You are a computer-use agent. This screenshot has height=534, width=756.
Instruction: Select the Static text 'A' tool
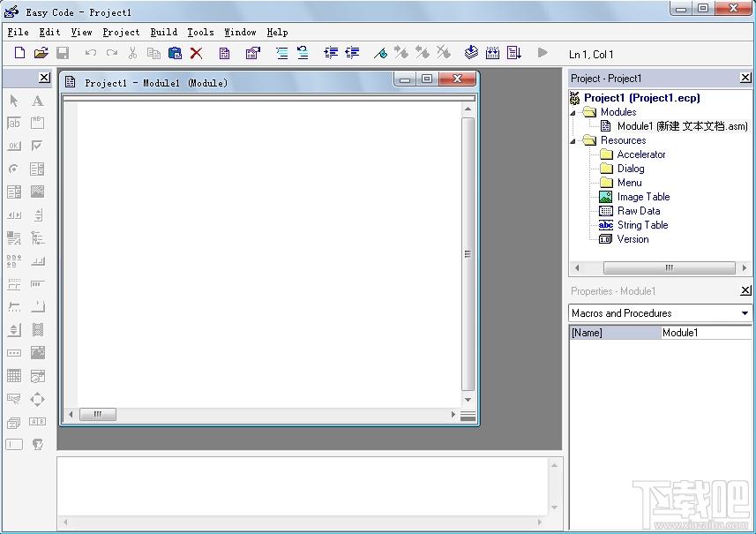coord(38,101)
